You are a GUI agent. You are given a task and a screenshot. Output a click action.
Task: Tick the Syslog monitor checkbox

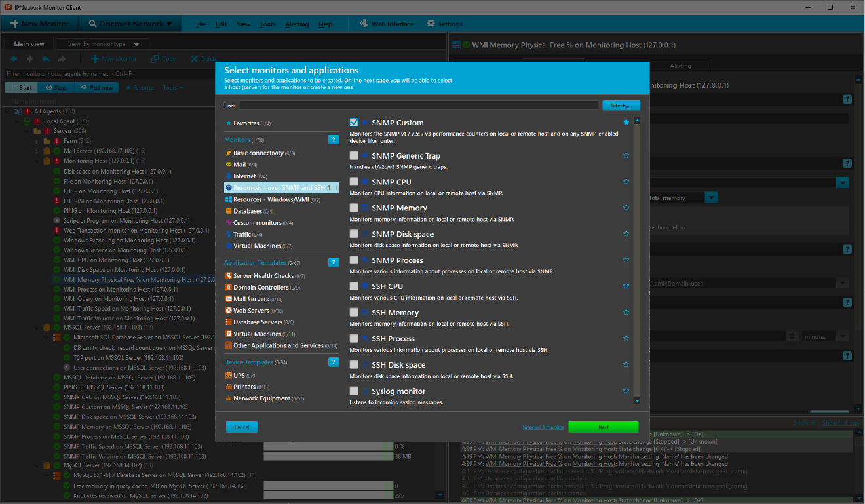click(354, 391)
